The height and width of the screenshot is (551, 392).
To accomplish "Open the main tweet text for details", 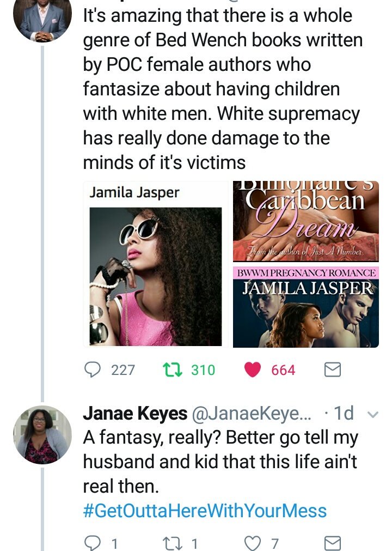I will tap(223, 89).
